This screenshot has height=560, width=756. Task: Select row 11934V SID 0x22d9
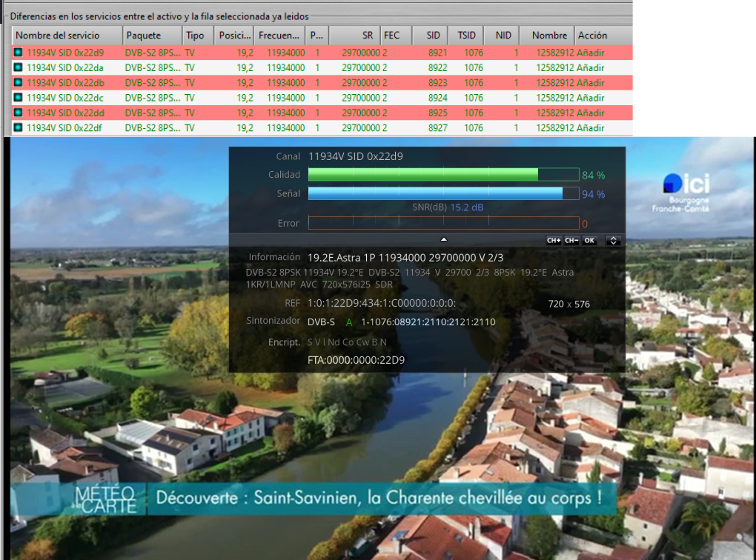(322, 53)
